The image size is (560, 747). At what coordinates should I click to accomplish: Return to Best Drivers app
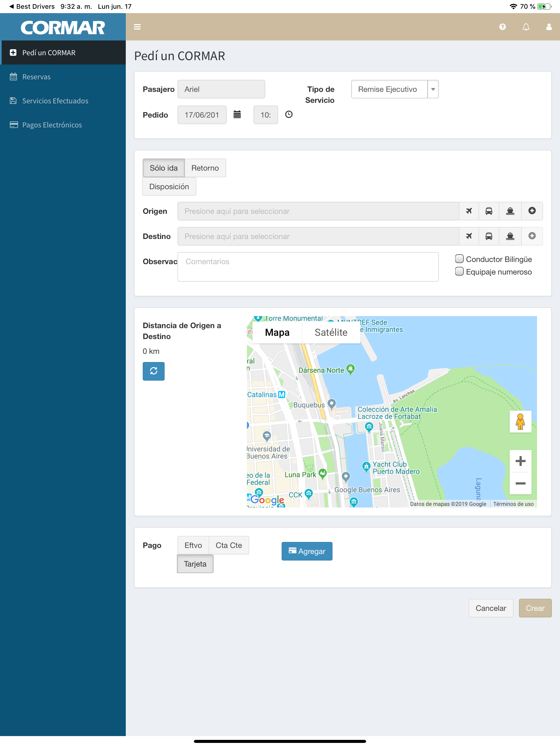pos(32,6)
